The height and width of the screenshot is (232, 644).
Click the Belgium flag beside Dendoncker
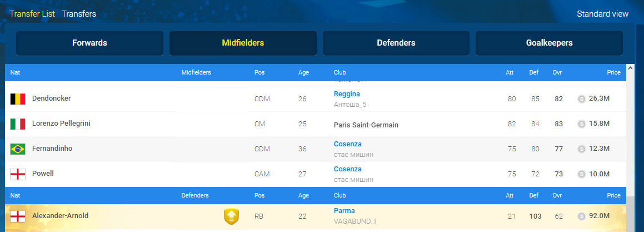coord(18,98)
